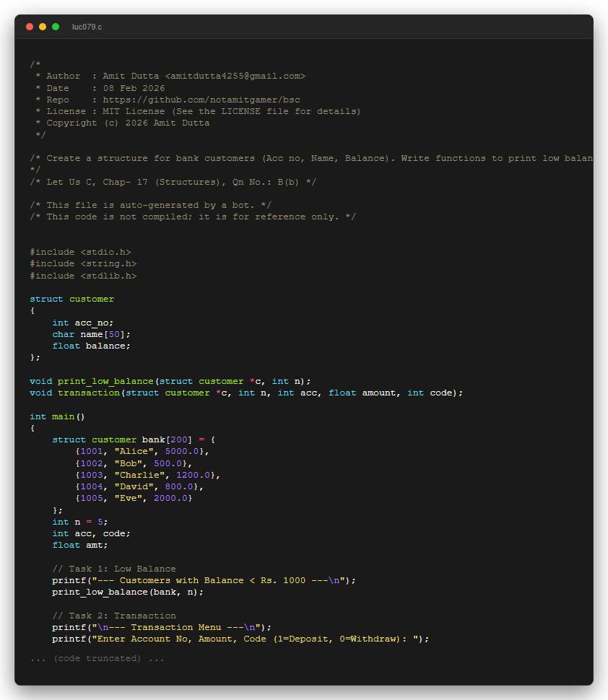Click the 'MIT License' comment line
608x700 pixels.
[x=199, y=111]
